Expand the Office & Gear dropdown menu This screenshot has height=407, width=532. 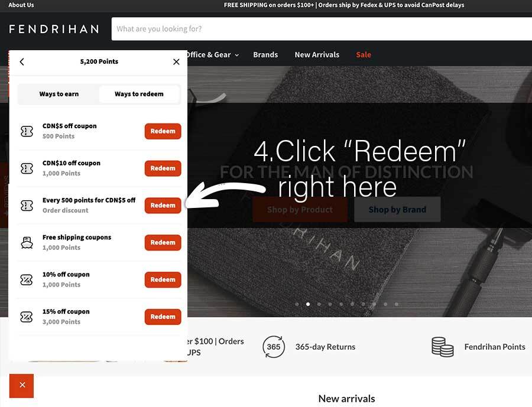coord(213,54)
